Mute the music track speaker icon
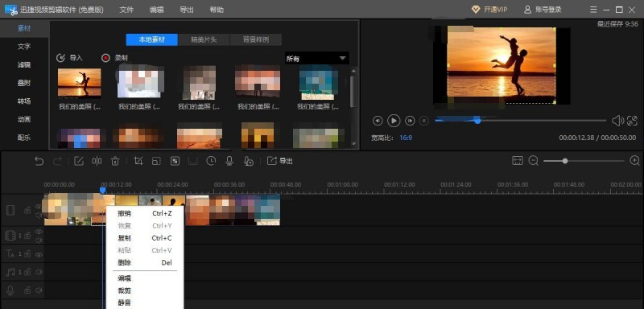 pos(39,272)
